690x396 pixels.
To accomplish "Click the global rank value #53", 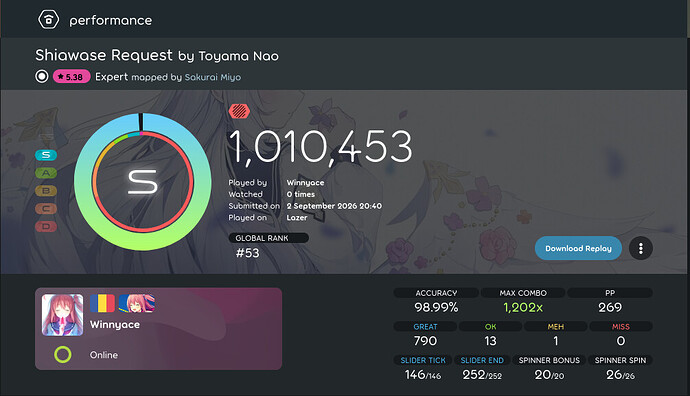I will tap(248, 253).
